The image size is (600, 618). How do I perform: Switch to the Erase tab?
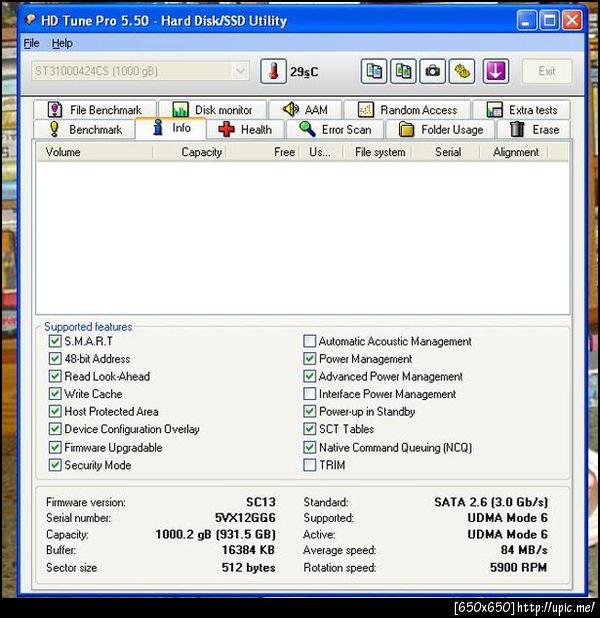534,129
